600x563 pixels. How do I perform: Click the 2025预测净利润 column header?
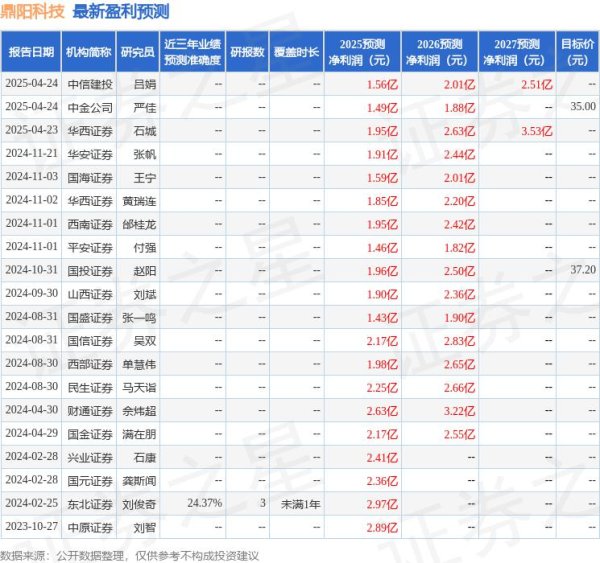click(x=362, y=51)
